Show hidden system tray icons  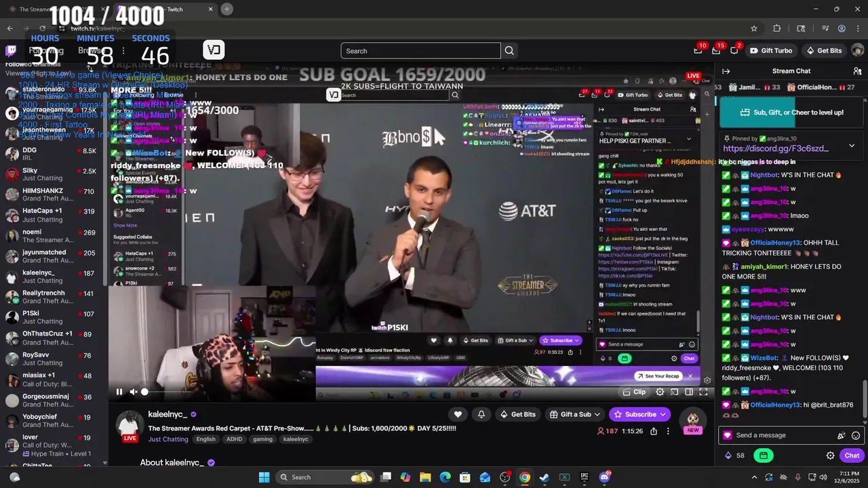(754, 477)
